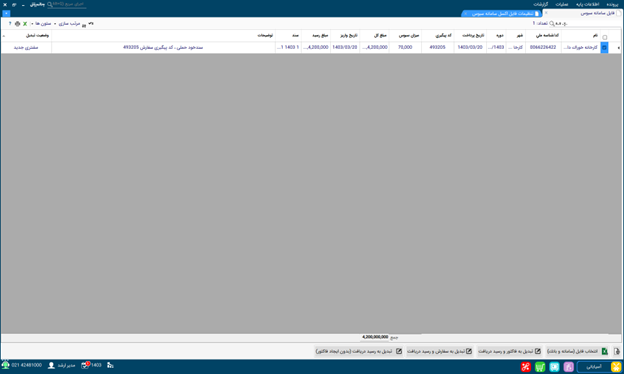This screenshot has height=374, width=624.
Task: Click the document icon beside the select-file button
Action: (x=616, y=351)
